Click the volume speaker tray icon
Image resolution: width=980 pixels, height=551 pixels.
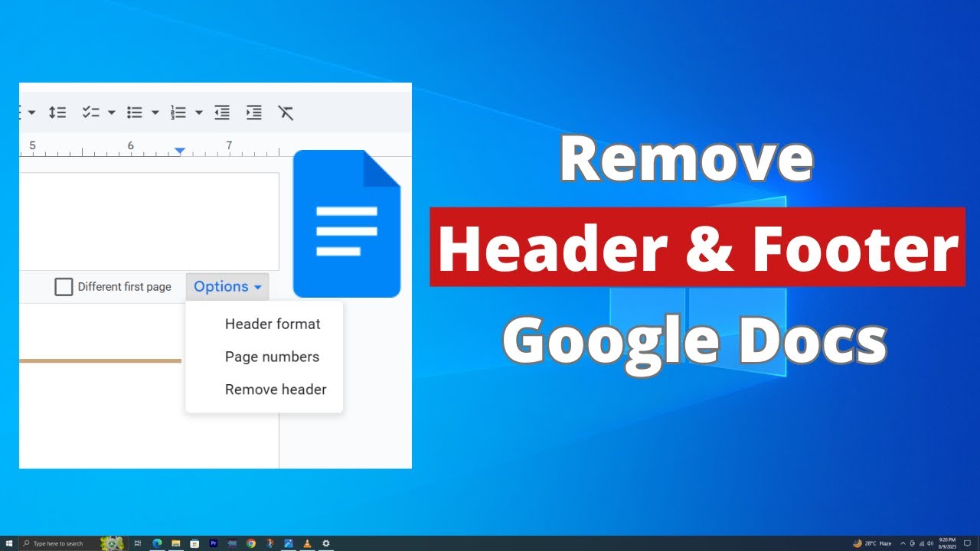pyautogui.click(x=930, y=543)
